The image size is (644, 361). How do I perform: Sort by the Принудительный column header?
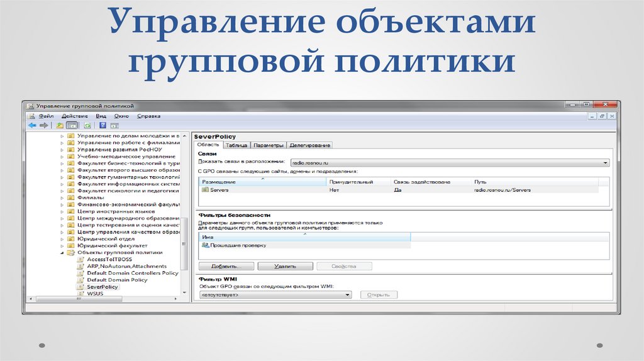click(358, 182)
